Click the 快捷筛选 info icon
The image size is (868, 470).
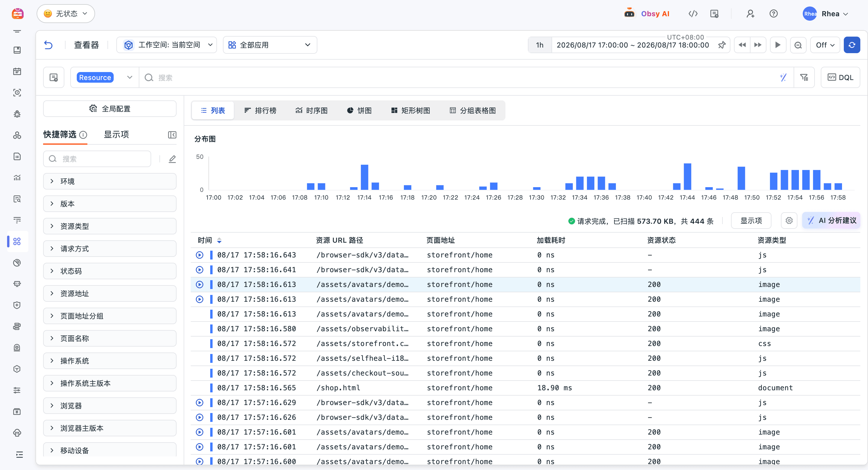(x=83, y=135)
